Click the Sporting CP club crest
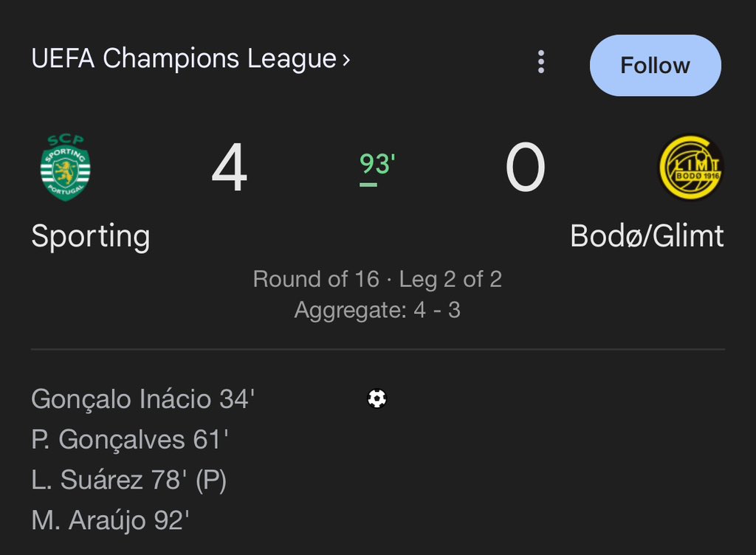This screenshot has width=756, height=555. [65, 168]
